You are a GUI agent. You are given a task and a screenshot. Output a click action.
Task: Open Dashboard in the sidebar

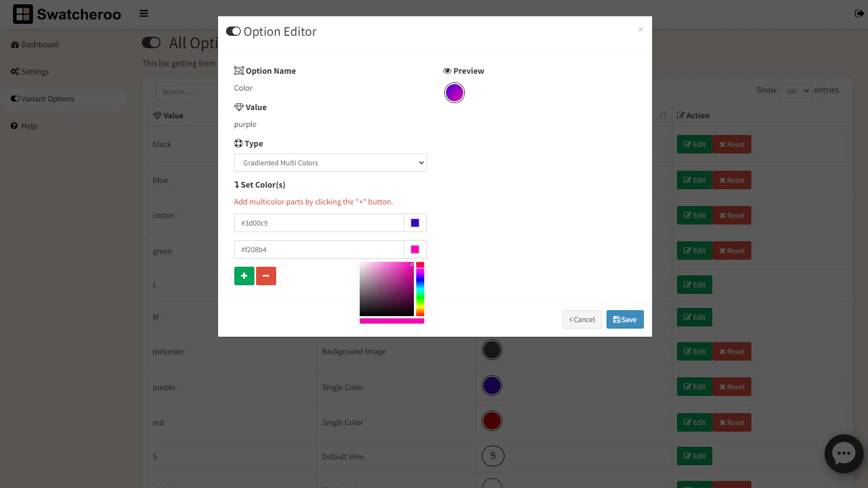pyautogui.click(x=35, y=44)
